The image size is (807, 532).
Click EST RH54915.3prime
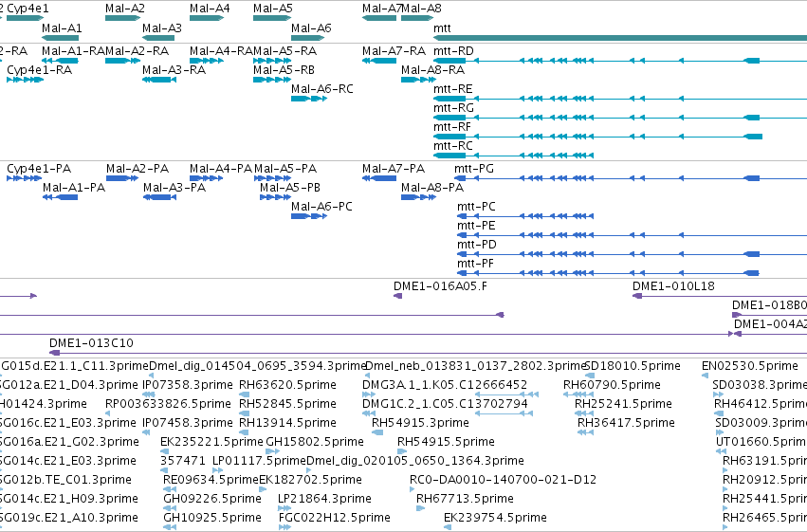tap(377, 432)
